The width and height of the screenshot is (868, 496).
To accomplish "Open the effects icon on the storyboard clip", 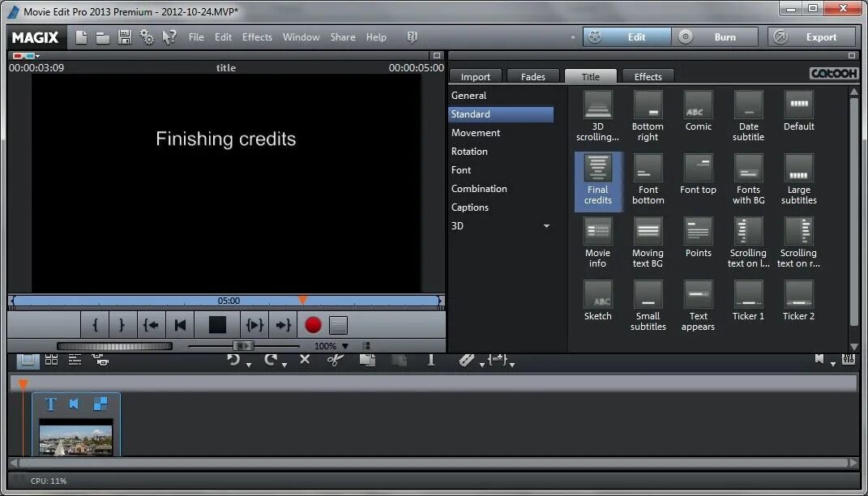I will (x=100, y=404).
